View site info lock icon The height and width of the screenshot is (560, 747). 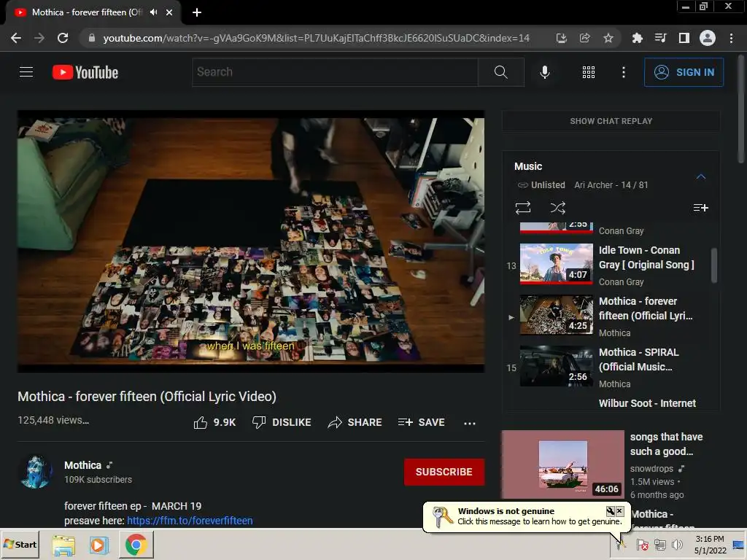[92, 38]
